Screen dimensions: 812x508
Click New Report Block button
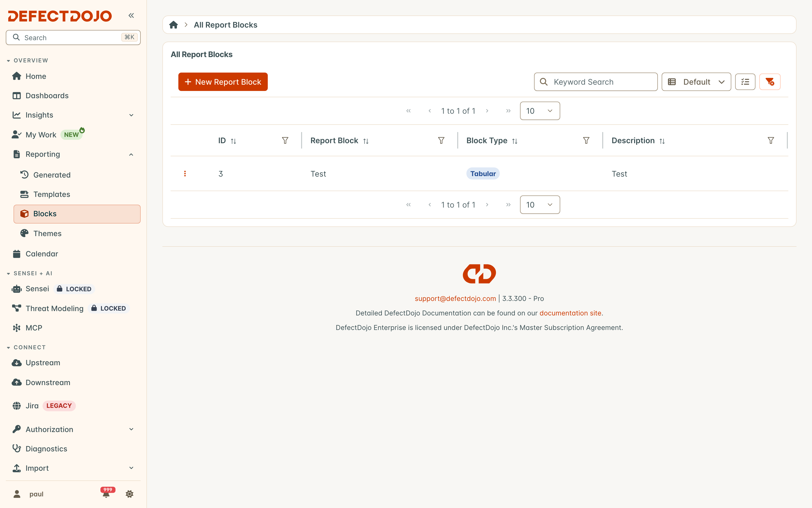(223, 82)
